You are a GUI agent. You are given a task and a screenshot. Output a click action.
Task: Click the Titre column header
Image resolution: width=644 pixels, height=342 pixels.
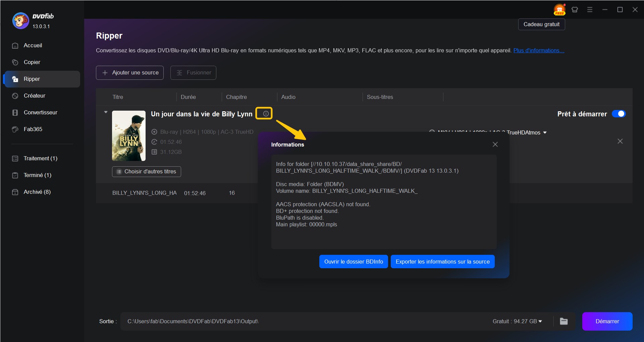pyautogui.click(x=118, y=97)
